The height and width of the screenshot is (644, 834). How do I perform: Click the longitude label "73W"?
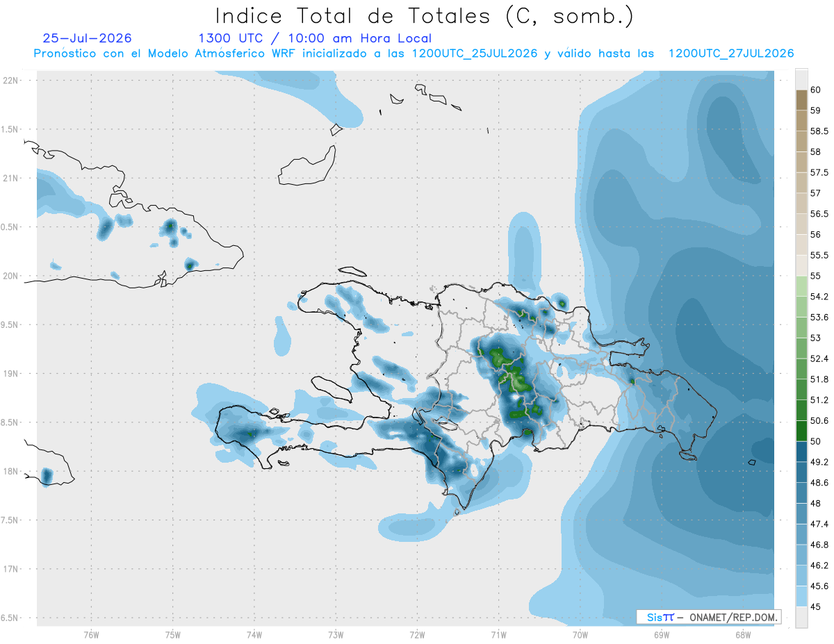click(x=336, y=635)
